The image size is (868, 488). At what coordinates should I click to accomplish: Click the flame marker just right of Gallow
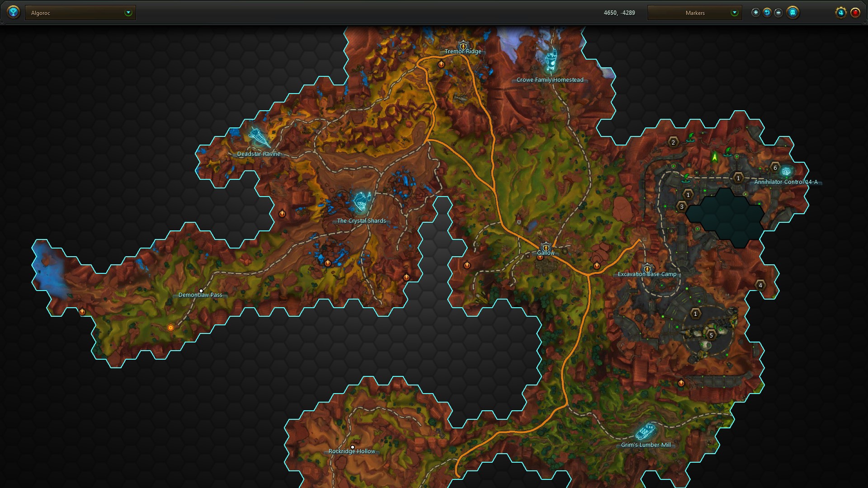(597, 266)
